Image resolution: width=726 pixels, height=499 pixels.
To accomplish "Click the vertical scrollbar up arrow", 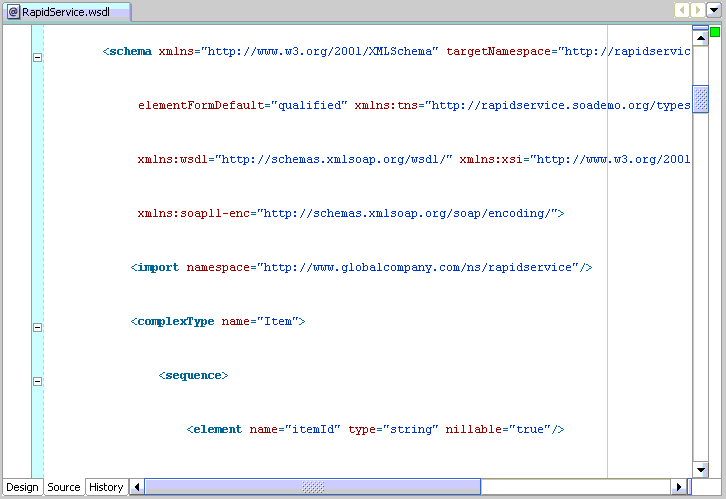I will pyautogui.click(x=701, y=38).
